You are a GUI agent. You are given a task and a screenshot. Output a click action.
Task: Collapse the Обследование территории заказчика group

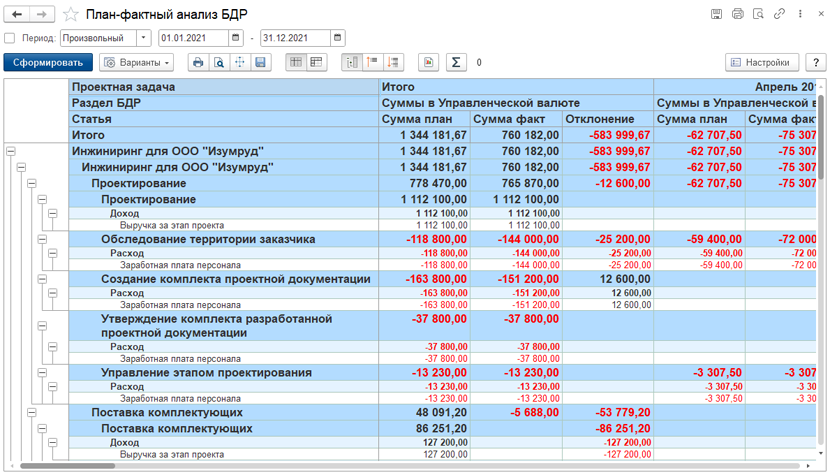[42, 239]
